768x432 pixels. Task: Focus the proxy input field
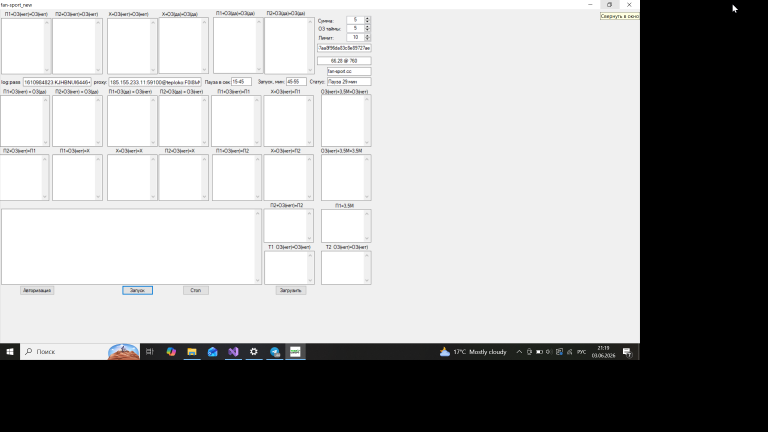click(155, 82)
